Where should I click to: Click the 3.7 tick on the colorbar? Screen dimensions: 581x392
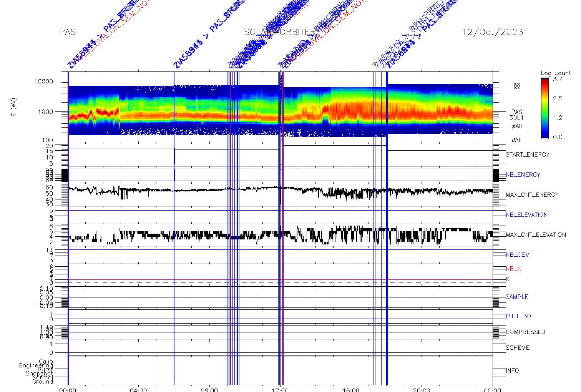pyautogui.click(x=558, y=79)
